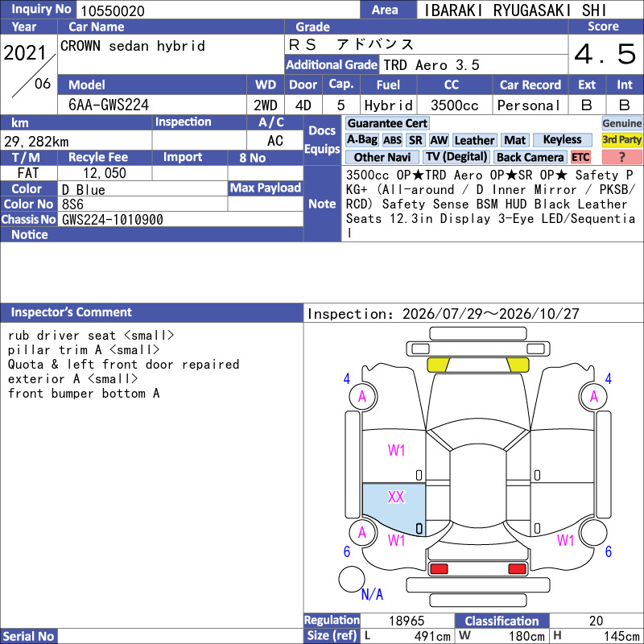Select model code 6AA-GWS224
Image resolution: width=644 pixels, height=644 pixels.
click(109, 105)
